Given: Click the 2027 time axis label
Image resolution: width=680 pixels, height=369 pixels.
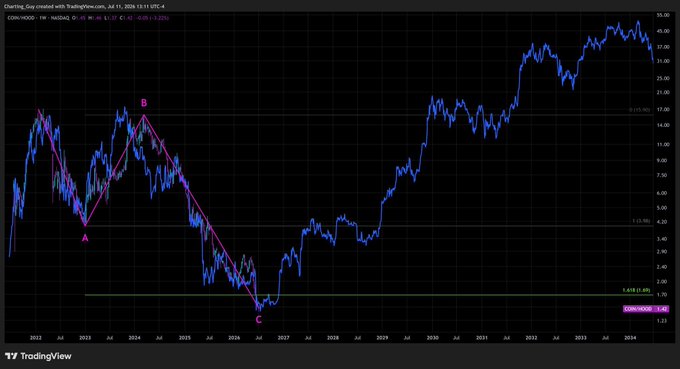Looking at the screenshot, I should 284,338.
